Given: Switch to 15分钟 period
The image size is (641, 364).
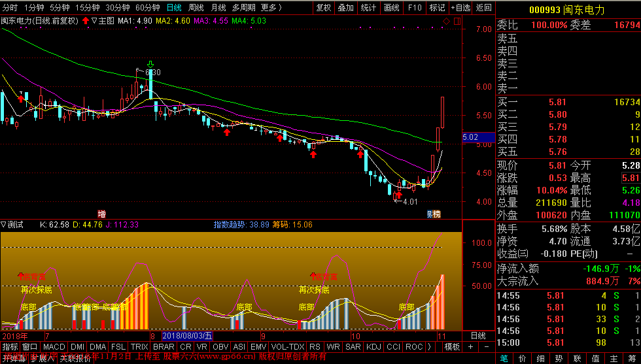Looking at the screenshot, I should click(x=88, y=8).
